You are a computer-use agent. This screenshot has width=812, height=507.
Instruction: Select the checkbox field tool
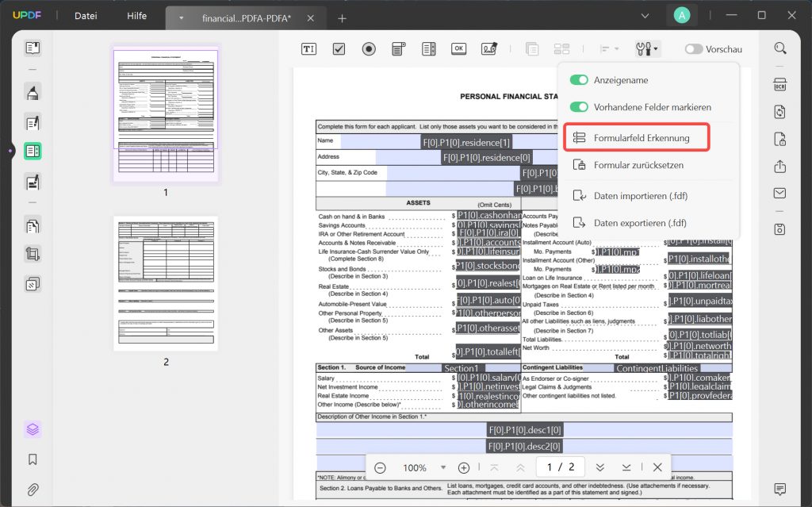point(339,49)
